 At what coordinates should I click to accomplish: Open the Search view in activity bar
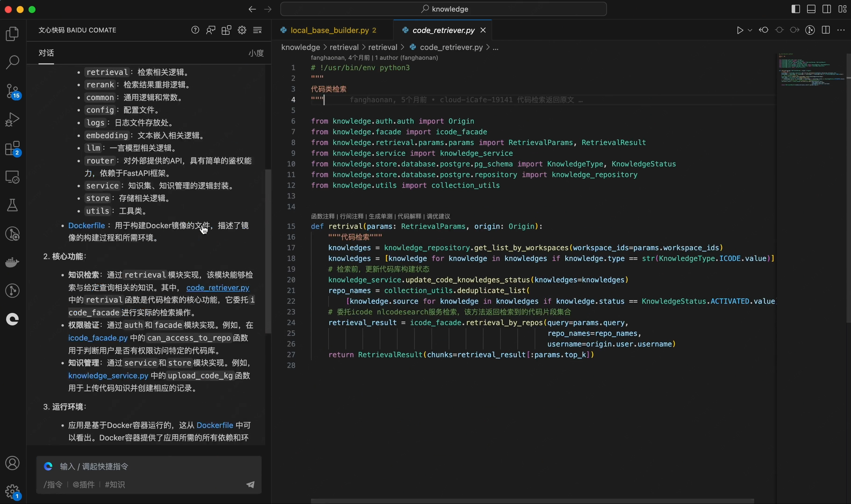(x=13, y=62)
